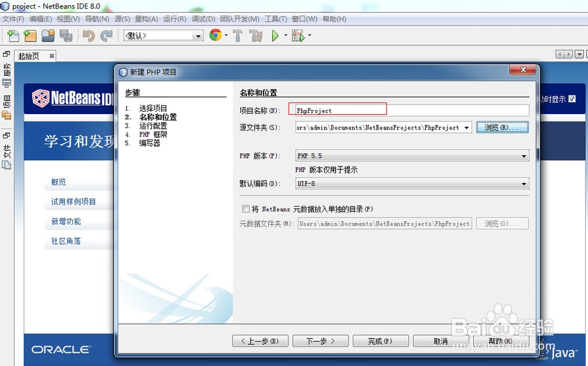Expand the Chrome browser dropdown arrow
The image size is (588, 366).
pos(226,36)
